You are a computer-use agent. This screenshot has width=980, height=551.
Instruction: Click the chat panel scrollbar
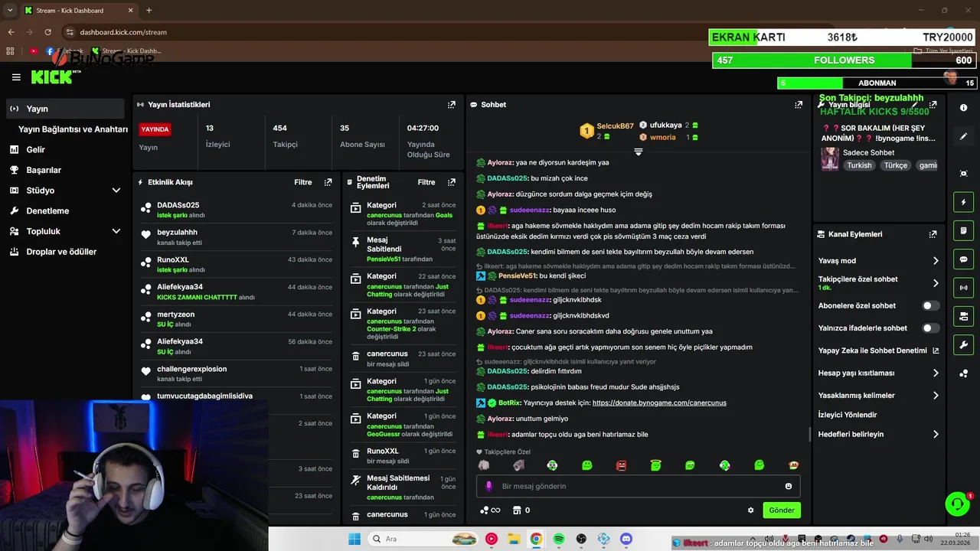(809, 435)
